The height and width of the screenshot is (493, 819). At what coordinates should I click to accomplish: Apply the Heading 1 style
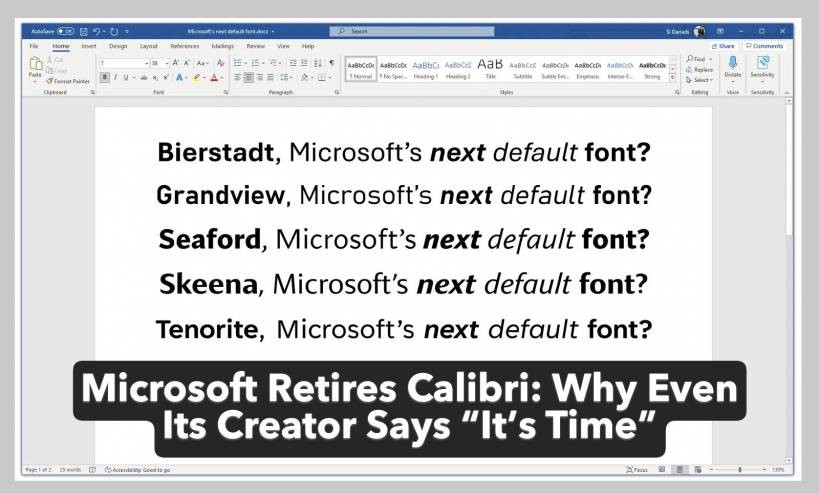coord(426,69)
